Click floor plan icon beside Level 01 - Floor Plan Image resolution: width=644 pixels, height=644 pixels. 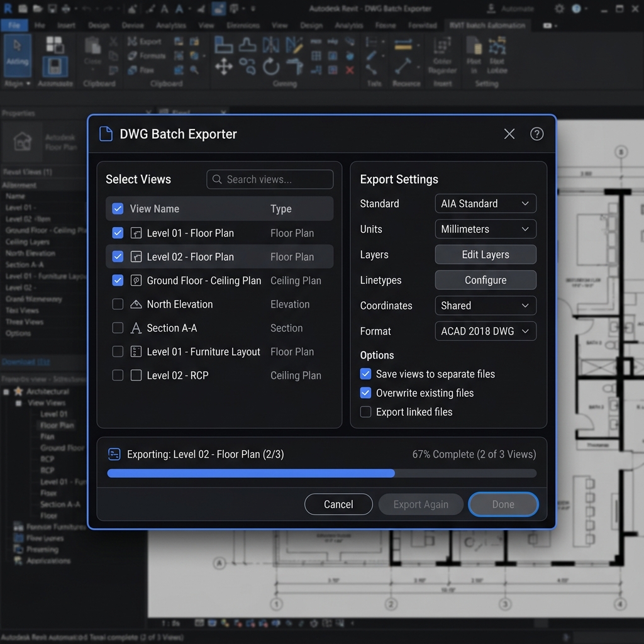136,233
